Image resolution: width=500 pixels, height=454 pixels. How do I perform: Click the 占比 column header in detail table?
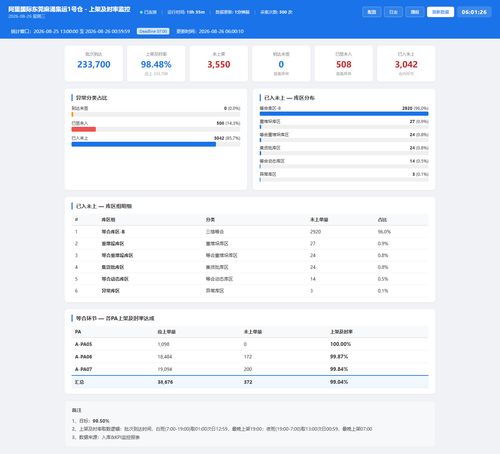[382, 220]
